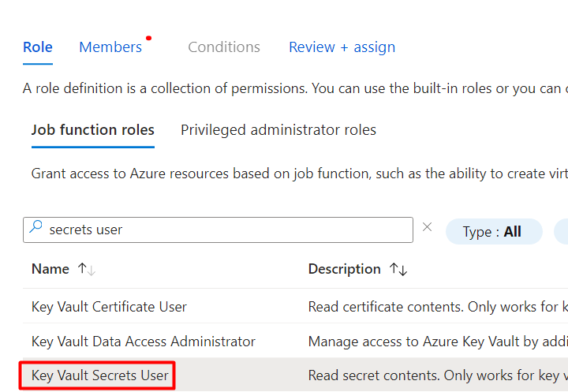Select Job function roles tab

click(93, 129)
